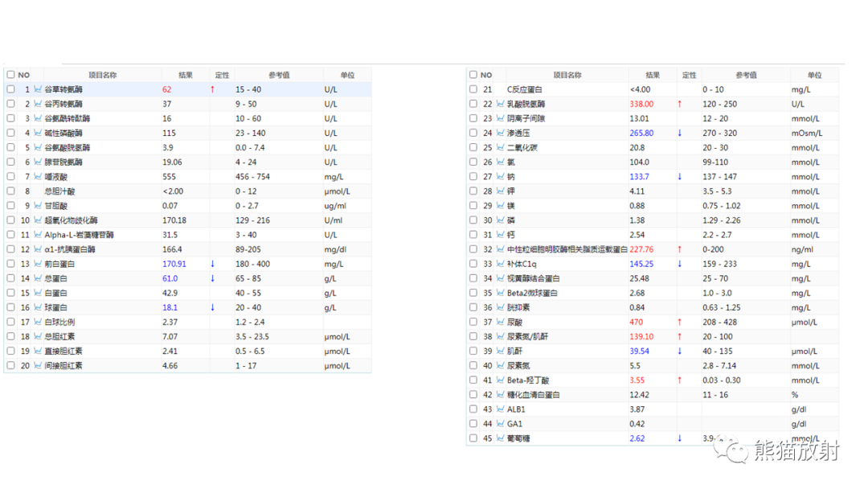Tick the checkbox in row 26 氯
The width and height of the screenshot is (868, 489).
coord(473,162)
